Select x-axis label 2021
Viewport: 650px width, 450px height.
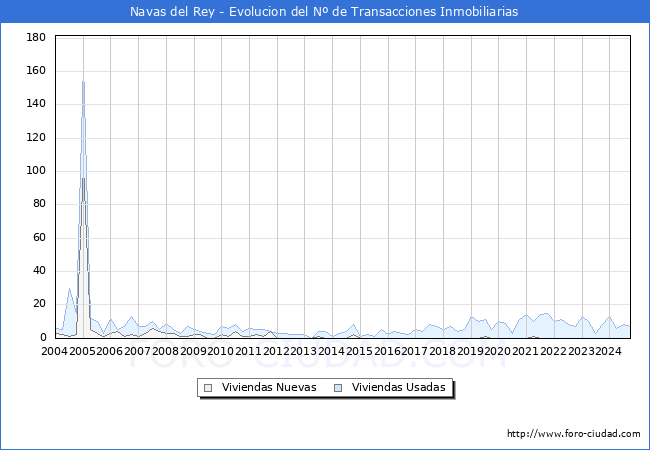[x=526, y=351]
